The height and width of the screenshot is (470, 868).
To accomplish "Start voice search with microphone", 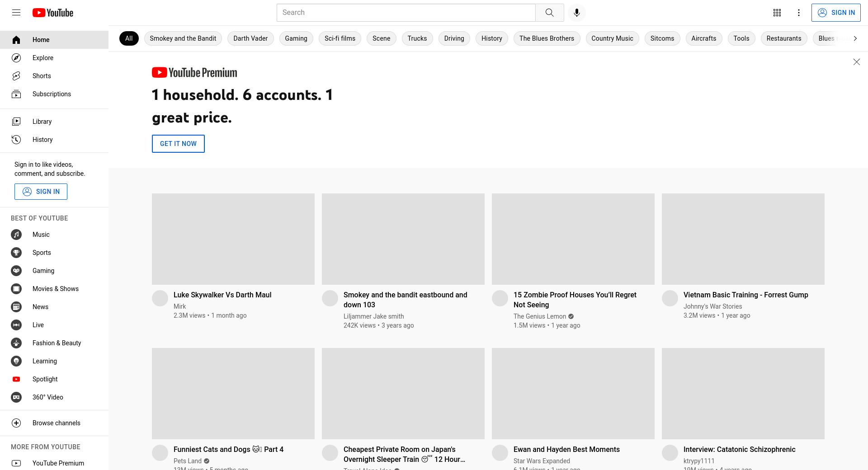I will 577,13.
